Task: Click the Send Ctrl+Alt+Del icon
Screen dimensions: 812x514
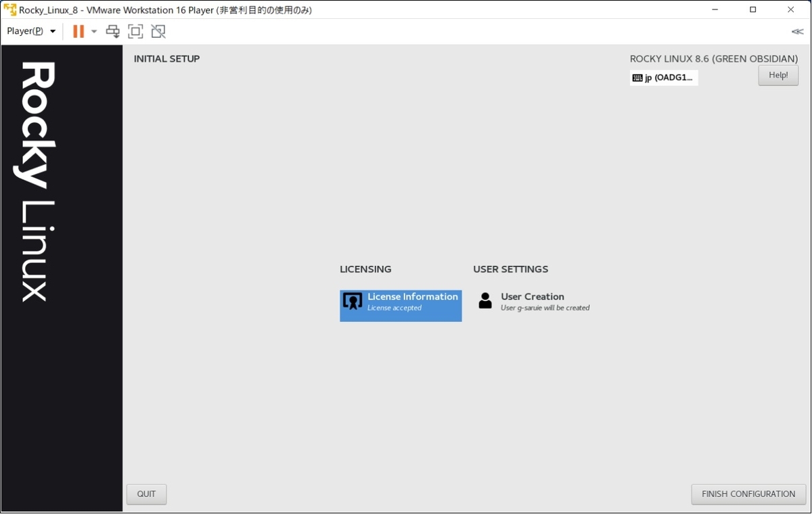Action: click(112, 31)
